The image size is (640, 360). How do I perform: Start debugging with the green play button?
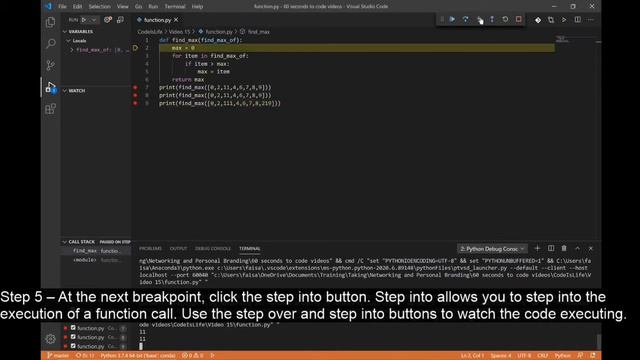[x=84, y=20]
